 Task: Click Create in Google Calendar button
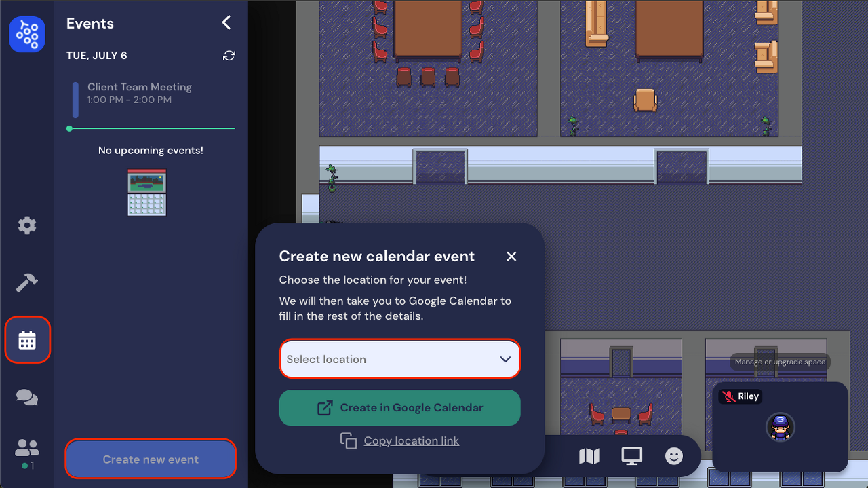pyautogui.click(x=400, y=408)
